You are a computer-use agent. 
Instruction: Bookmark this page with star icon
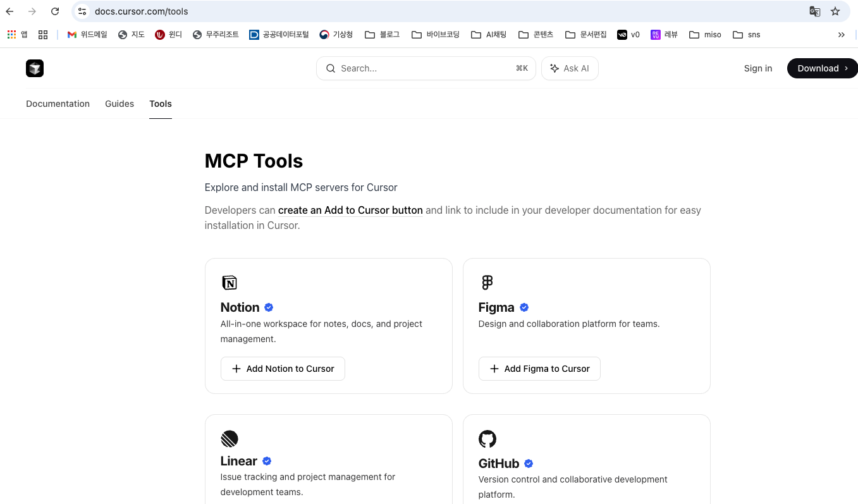coord(835,11)
